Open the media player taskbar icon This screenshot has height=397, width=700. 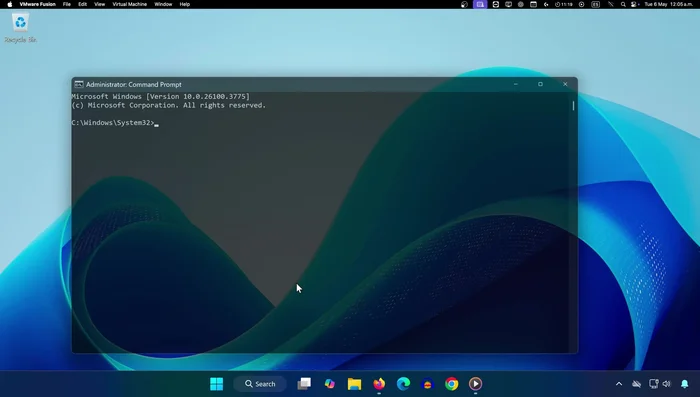click(x=475, y=384)
